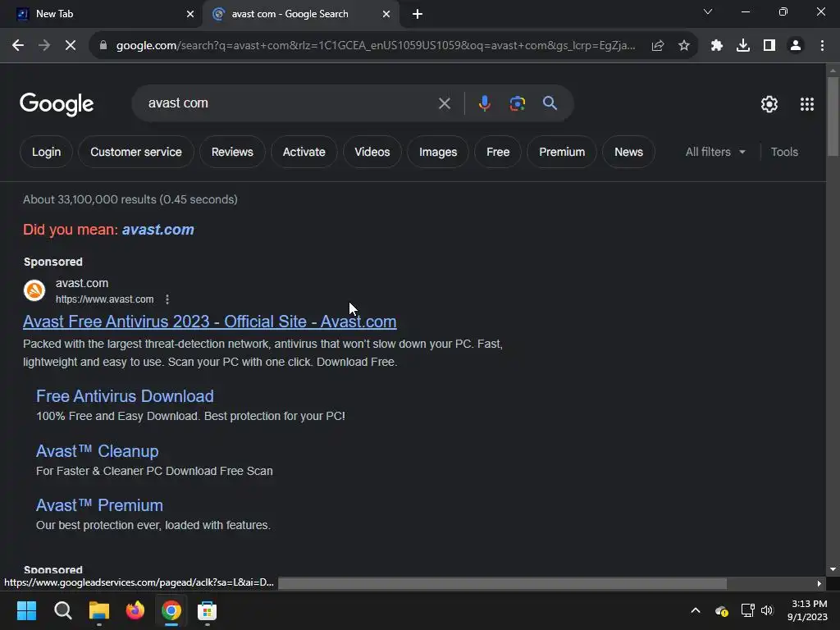840x630 pixels.
Task: Switch to Images results
Action: pyautogui.click(x=438, y=152)
